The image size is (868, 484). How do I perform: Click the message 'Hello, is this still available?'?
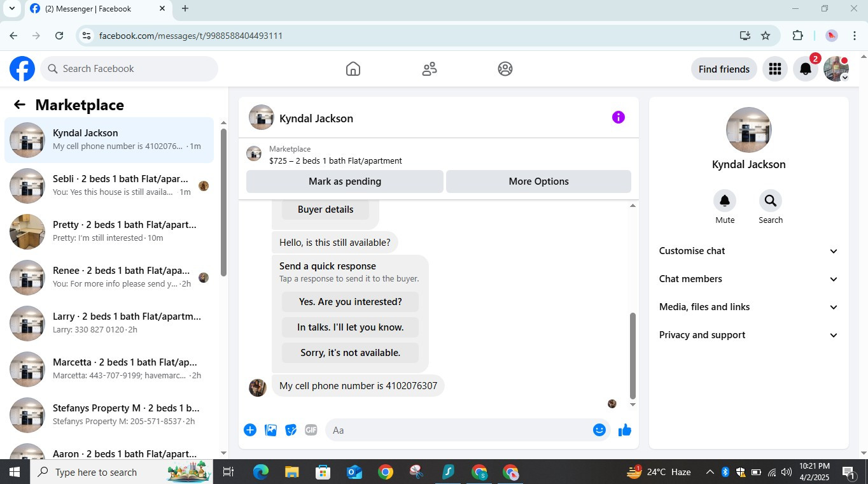[x=335, y=243]
